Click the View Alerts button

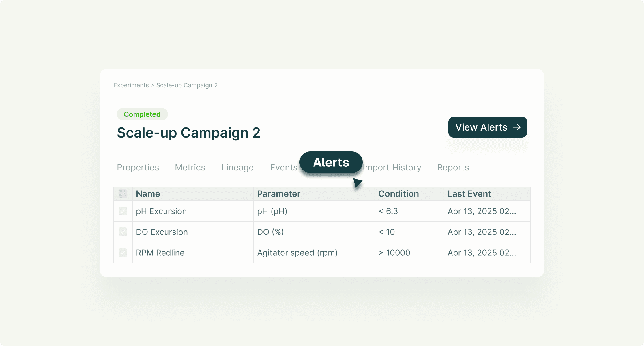coord(487,127)
